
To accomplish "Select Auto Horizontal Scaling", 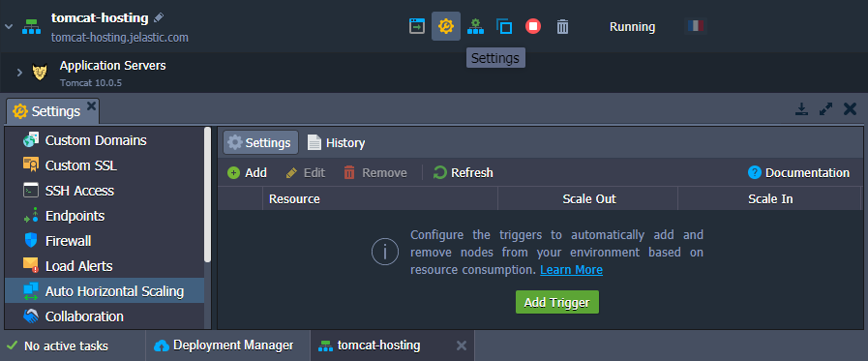I will pyautogui.click(x=105, y=290).
